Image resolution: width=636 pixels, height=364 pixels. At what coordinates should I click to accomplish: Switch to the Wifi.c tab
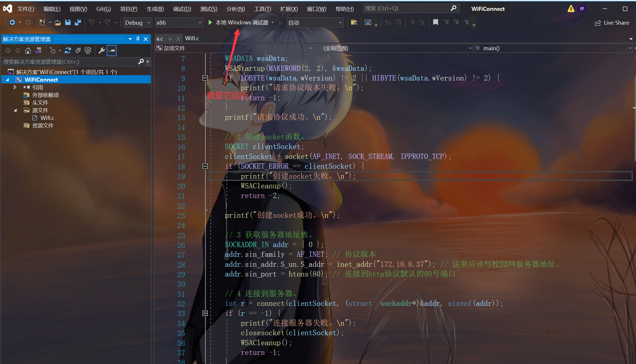point(192,38)
